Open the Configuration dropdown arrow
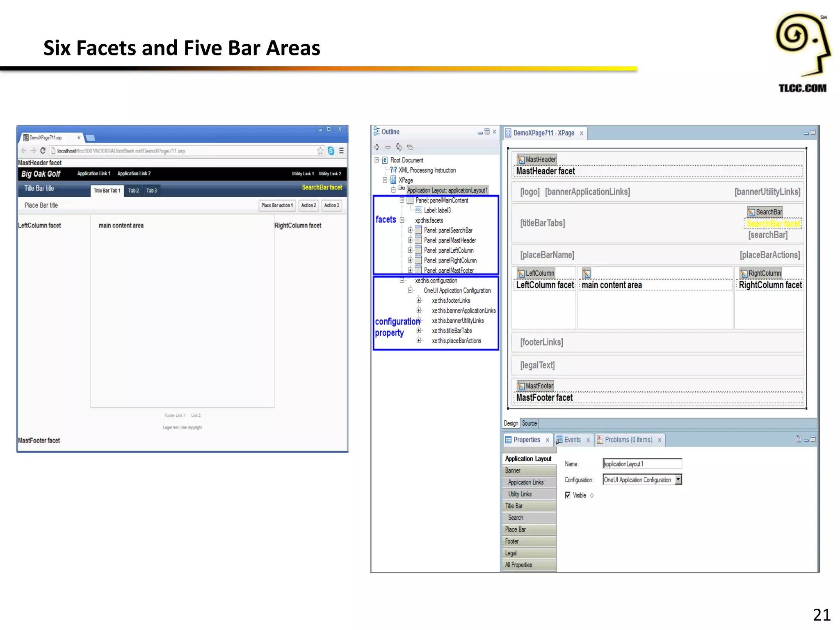Screen dimensions: 840x630 point(678,479)
